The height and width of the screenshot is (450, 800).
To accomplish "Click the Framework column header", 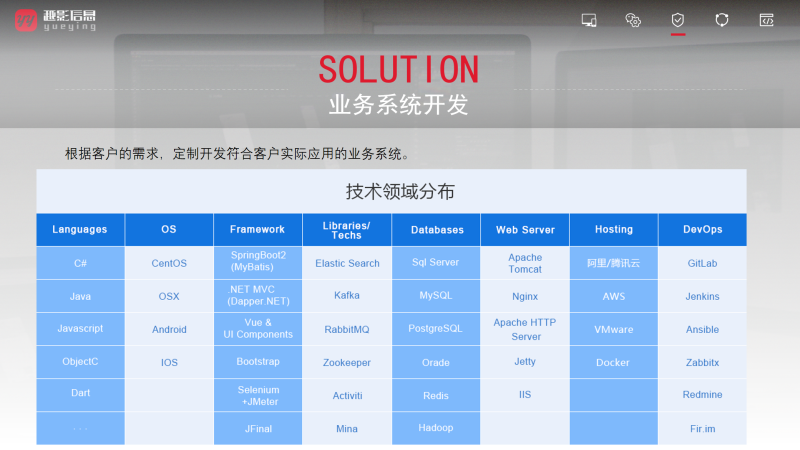I will pyautogui.click(x=258, y=230).
